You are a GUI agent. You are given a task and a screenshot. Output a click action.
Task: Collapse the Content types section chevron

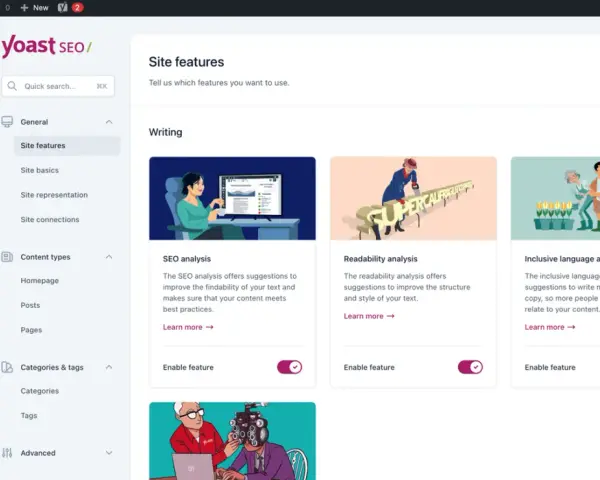click(x=109, y=257)
